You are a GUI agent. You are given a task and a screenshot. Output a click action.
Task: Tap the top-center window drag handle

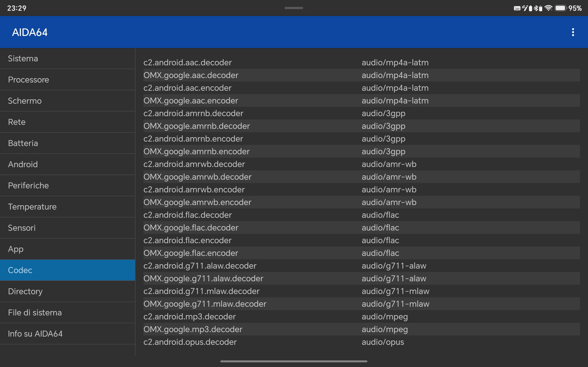click(294, 8)
